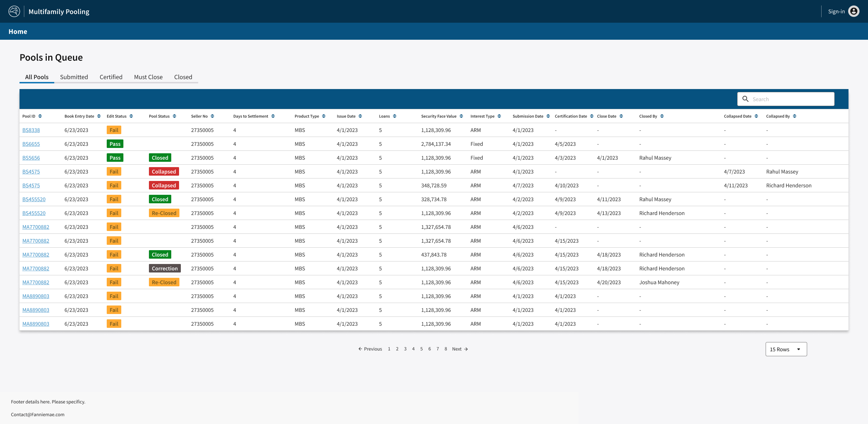Sort by Interest Type column arrows
Viewport: 868px width, 424px height.
(499, 116)
